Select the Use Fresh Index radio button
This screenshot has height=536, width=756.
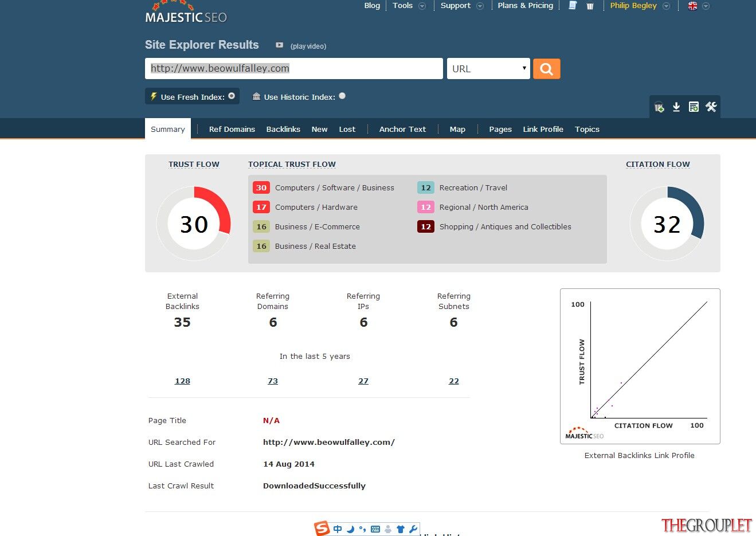232,96
